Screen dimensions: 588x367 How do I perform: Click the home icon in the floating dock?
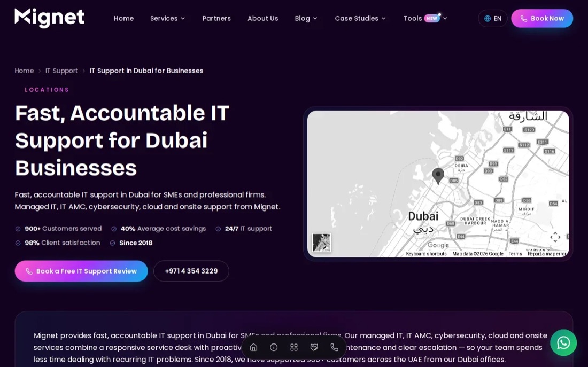coord(253,347)
